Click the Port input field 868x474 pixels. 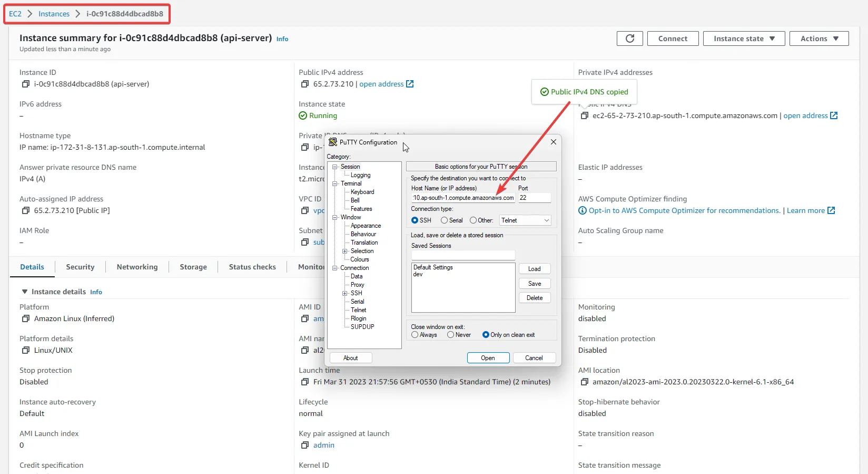tap(535, 198)
